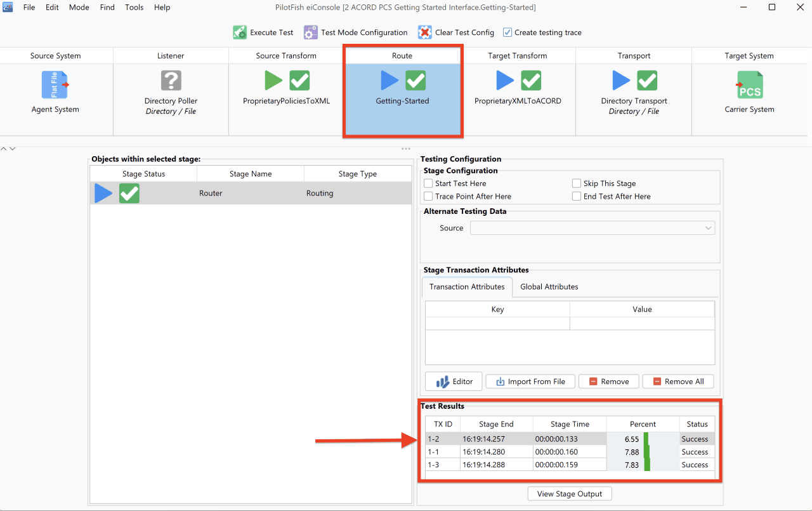This screenshot has width=812, height=511.
Task: Click the Getting-Started route label
Action: tap(402, 101)
